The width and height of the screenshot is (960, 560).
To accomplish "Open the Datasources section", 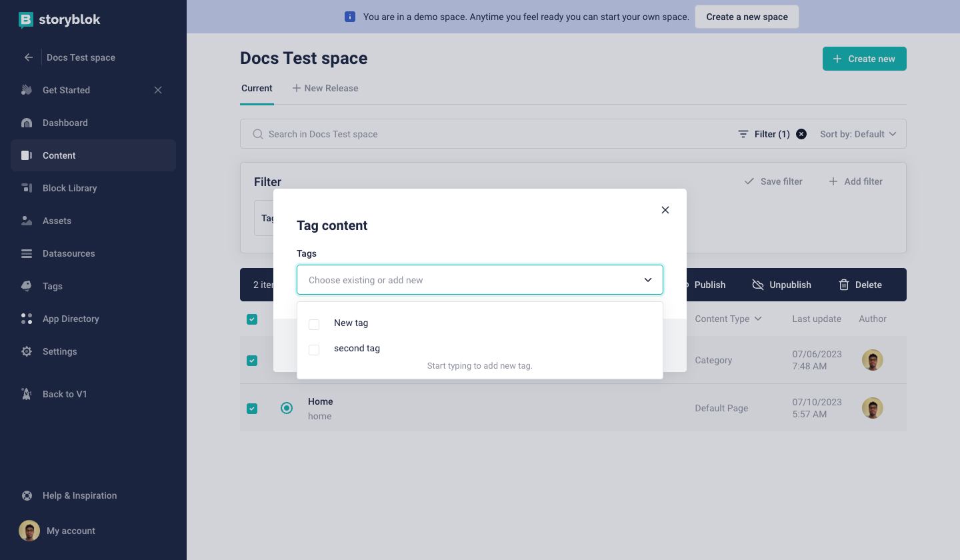I will pyautogui.click(x=68, y=253).
